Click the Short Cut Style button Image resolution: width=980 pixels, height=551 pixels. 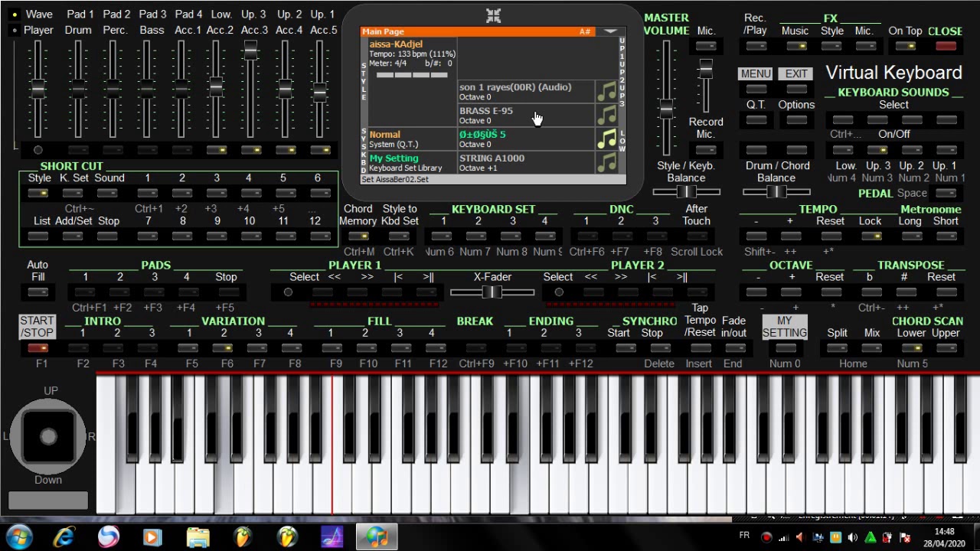pos(38,193)
